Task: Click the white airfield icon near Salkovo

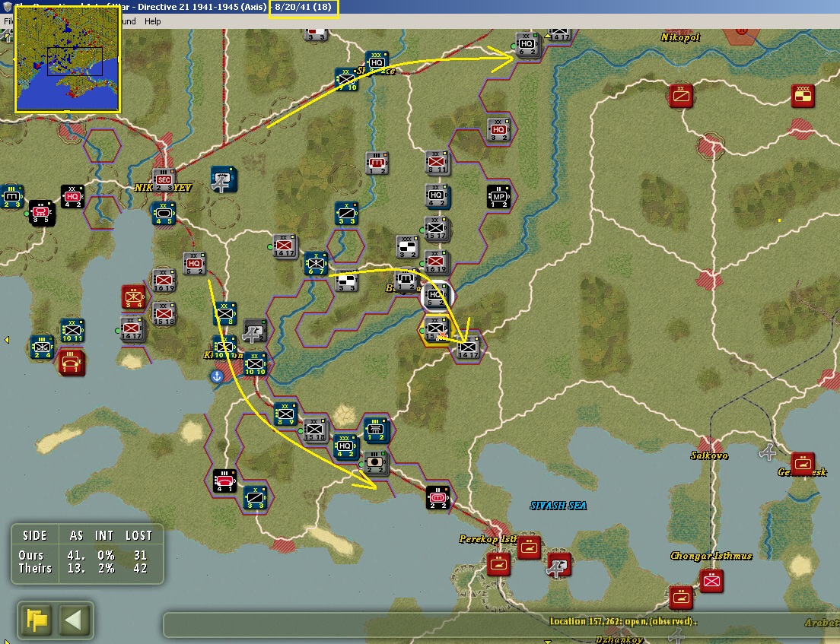Action: pyautogui.click(x=768, y=452)
